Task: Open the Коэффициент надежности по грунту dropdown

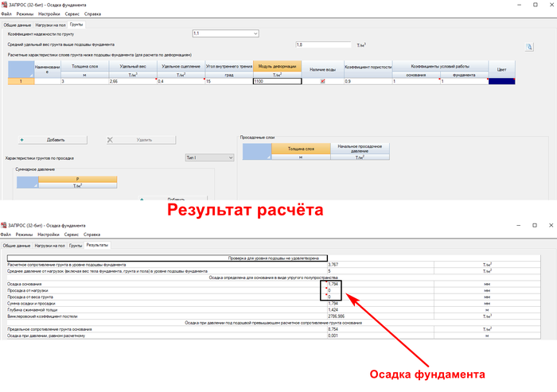Action: [226, 34]
